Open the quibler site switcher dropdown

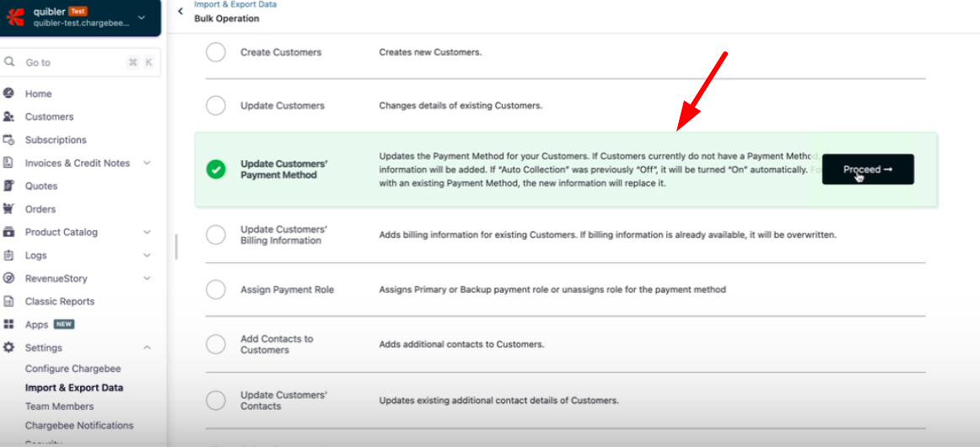click(141, 18)
